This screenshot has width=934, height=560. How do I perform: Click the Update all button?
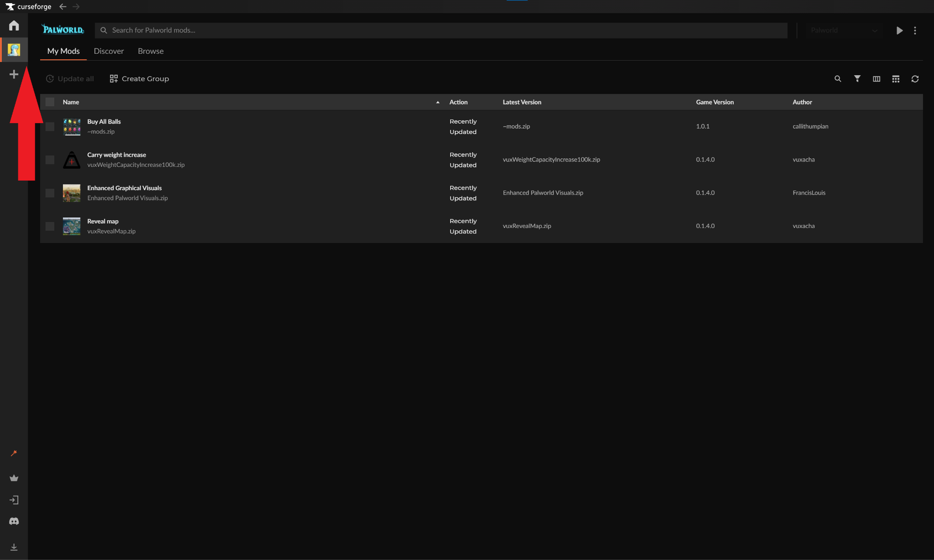70,78
